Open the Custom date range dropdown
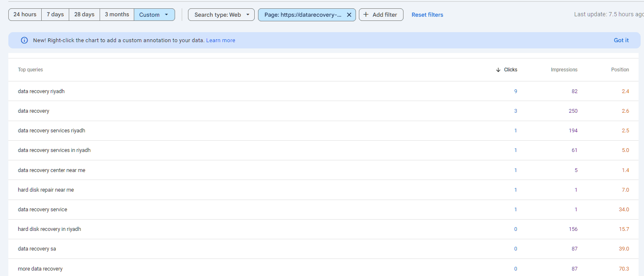The height and width of the screenshot is (276, 644). pos(154,15)
